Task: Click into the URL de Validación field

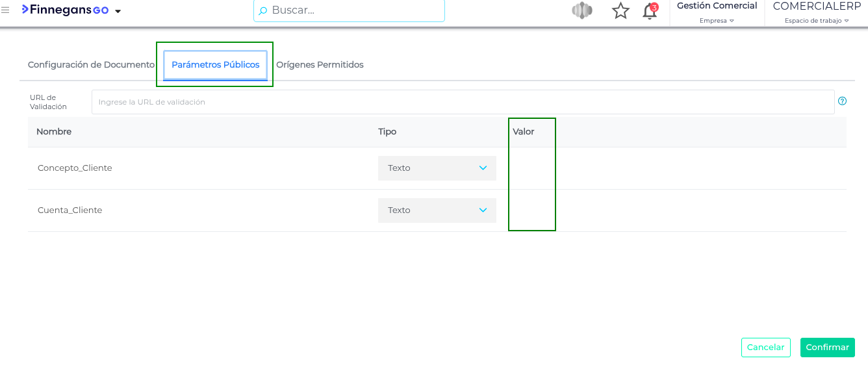Action: 463,102
